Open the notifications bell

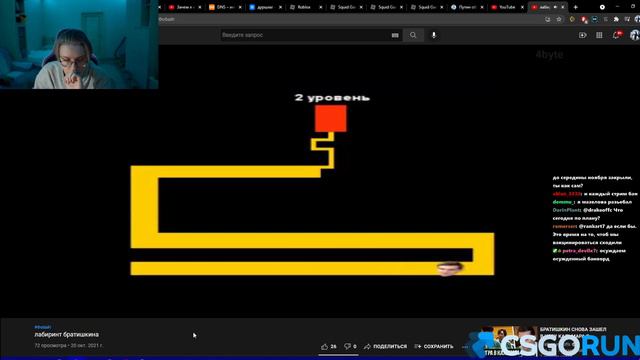click(617, 35)
